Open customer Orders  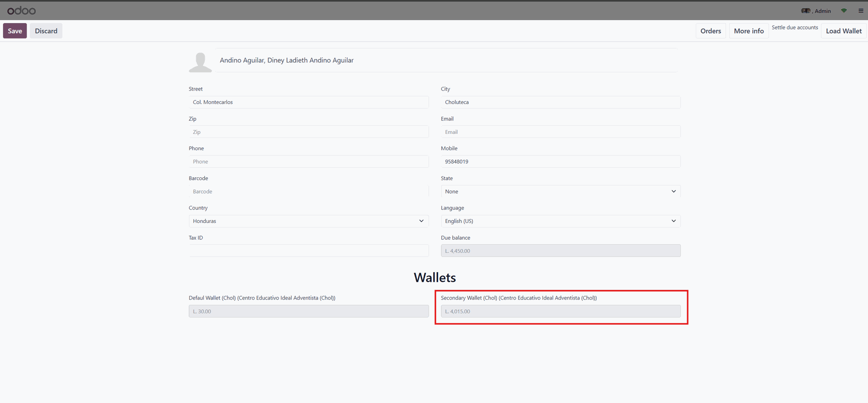(x=710, y=31)
